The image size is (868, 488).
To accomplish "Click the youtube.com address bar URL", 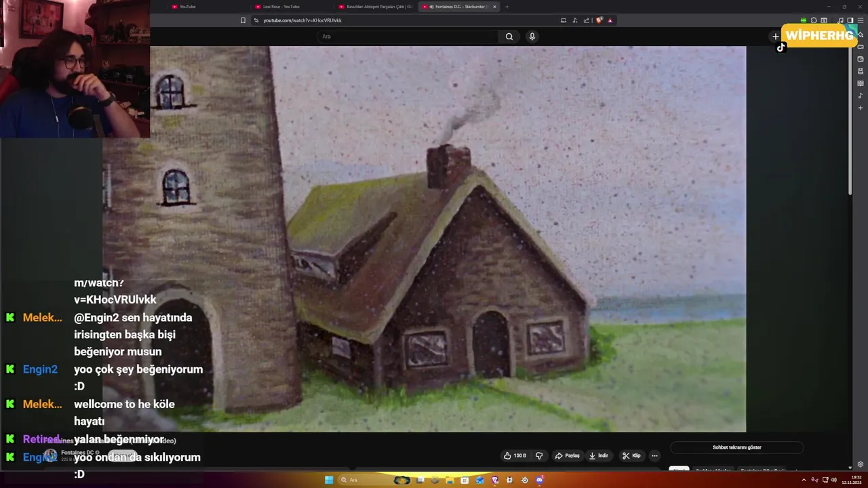I will pyautogui.click(x=302, y=20).
